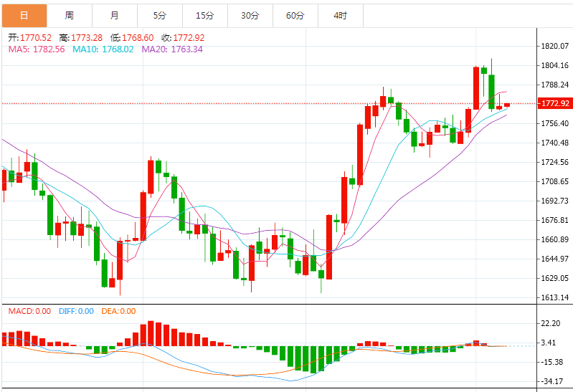The width and height of the screenshot is (573, 392).
Task: Click the MA5: 1782.56 indicator label
Action: tap(37, 49)
